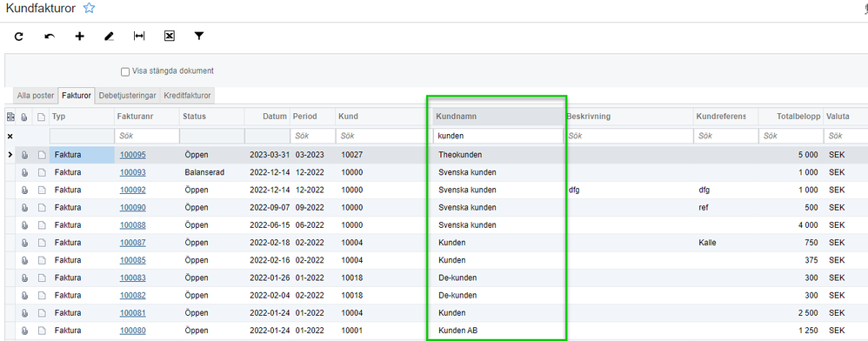
Task: Open invoice link 100092
Action: [133, 190]
